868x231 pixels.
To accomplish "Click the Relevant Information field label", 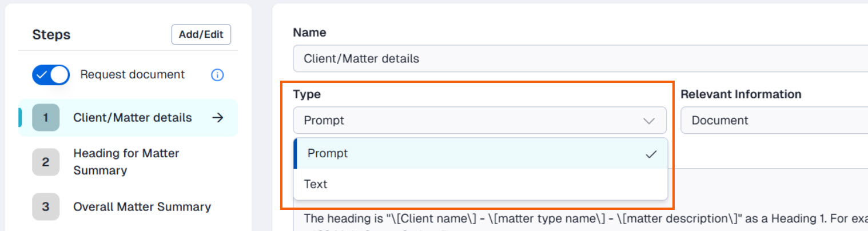I will [x=740, y=94].
